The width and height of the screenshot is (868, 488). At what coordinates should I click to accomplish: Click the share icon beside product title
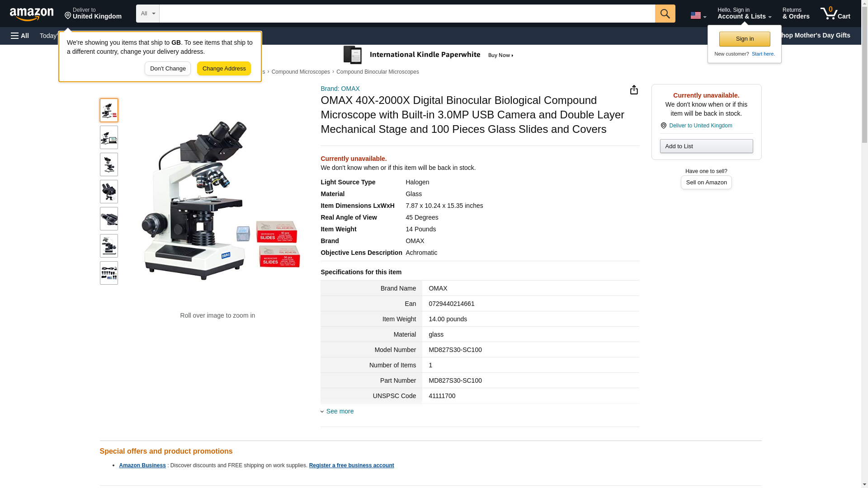pyautogui.click(x=634, y=90)
